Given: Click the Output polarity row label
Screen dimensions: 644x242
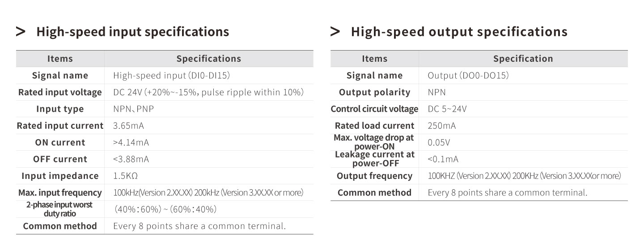Looking at the screenshot, I should (x=375, y=92).
